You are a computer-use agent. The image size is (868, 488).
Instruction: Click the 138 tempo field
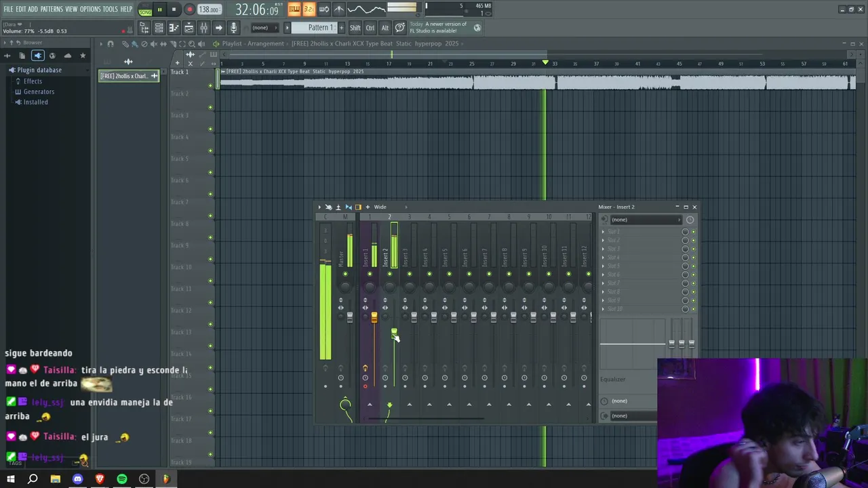(209, 10)
